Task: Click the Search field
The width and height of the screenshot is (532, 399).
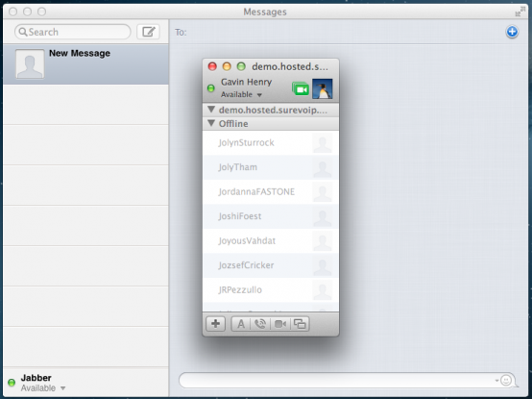Action: tap(73, 32)
